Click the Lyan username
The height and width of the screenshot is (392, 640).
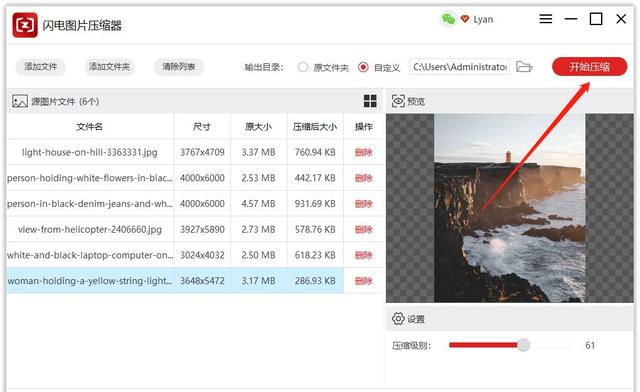coord(483,19)
